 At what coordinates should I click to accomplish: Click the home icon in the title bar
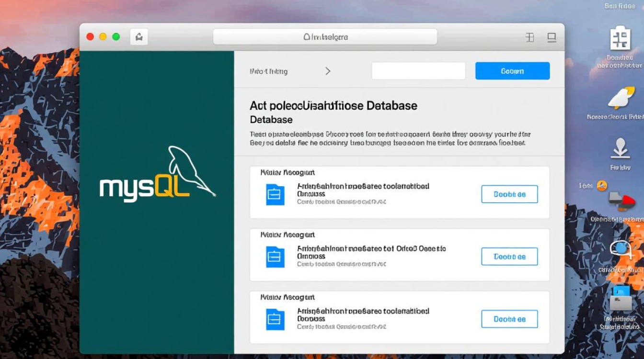(x=139, y=36)
